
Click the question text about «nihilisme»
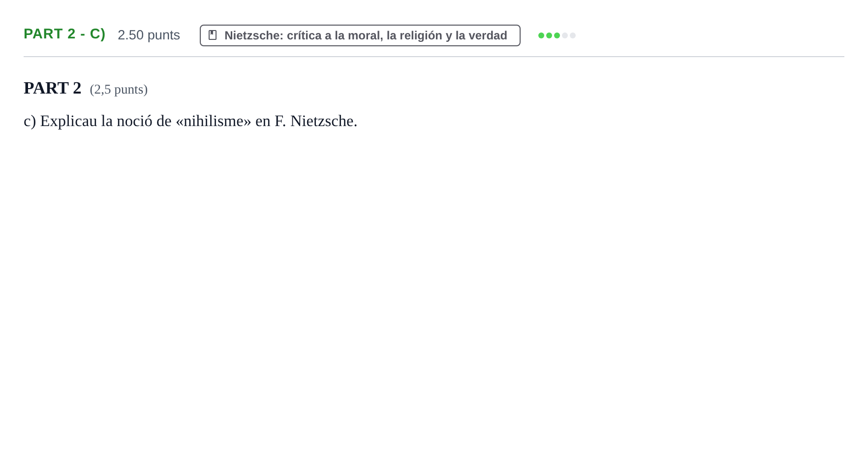tap(190, 121)
